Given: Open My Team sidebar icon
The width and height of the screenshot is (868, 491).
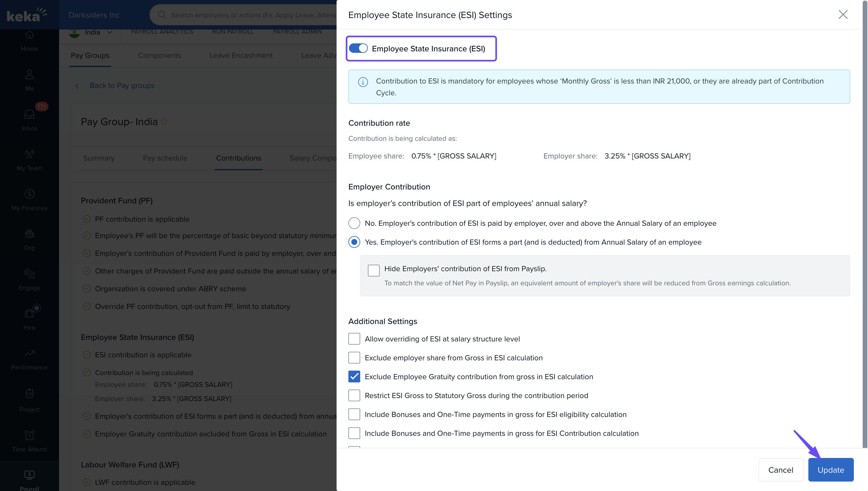Looking at the screenshot, I should pos(29,154).
